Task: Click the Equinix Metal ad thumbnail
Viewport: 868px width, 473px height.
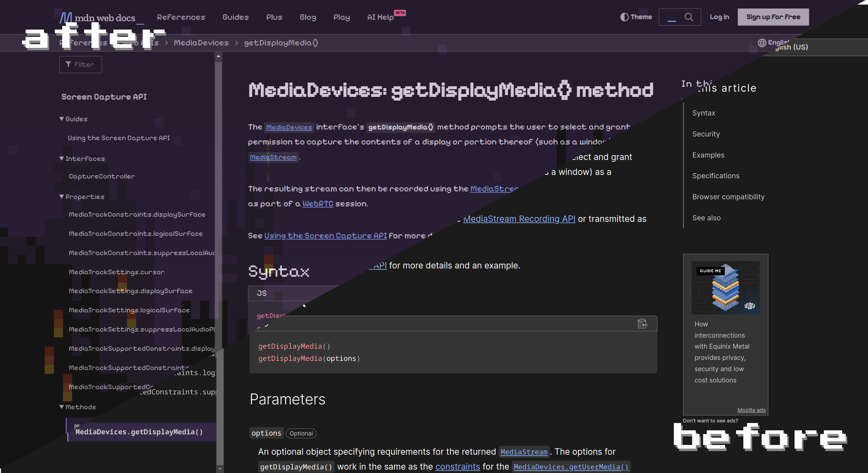Action: click(x=725, y=288)
